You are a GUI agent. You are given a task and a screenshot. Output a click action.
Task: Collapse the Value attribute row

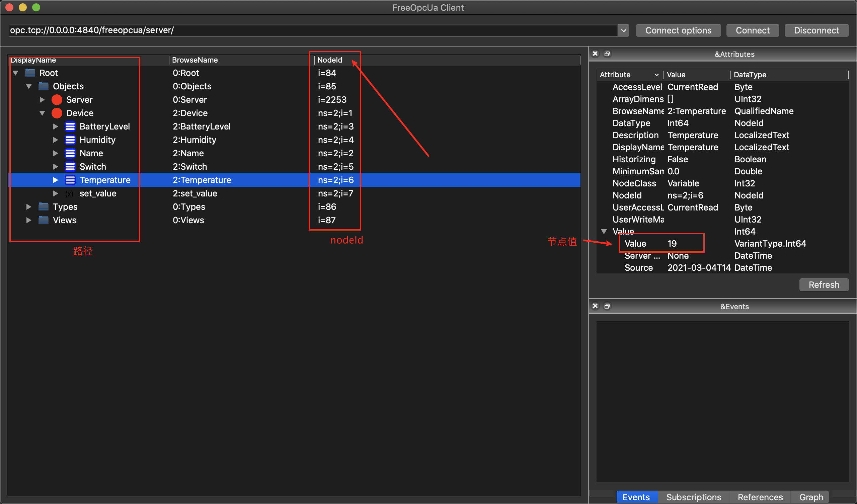(x=604, y=231)
